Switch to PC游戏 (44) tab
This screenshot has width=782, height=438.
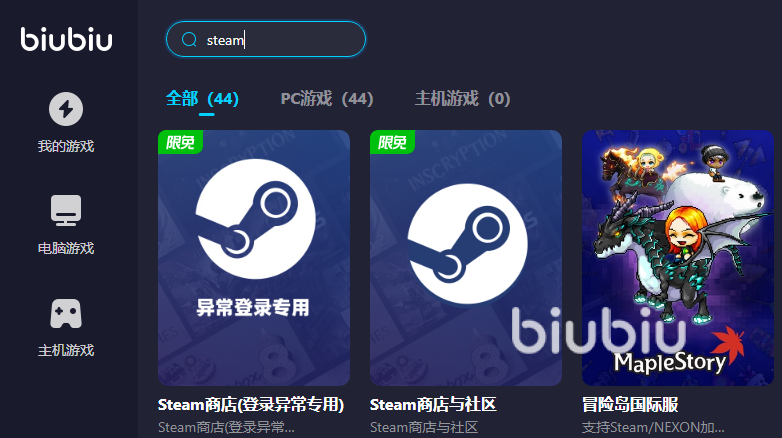click(x=327, y=98)
